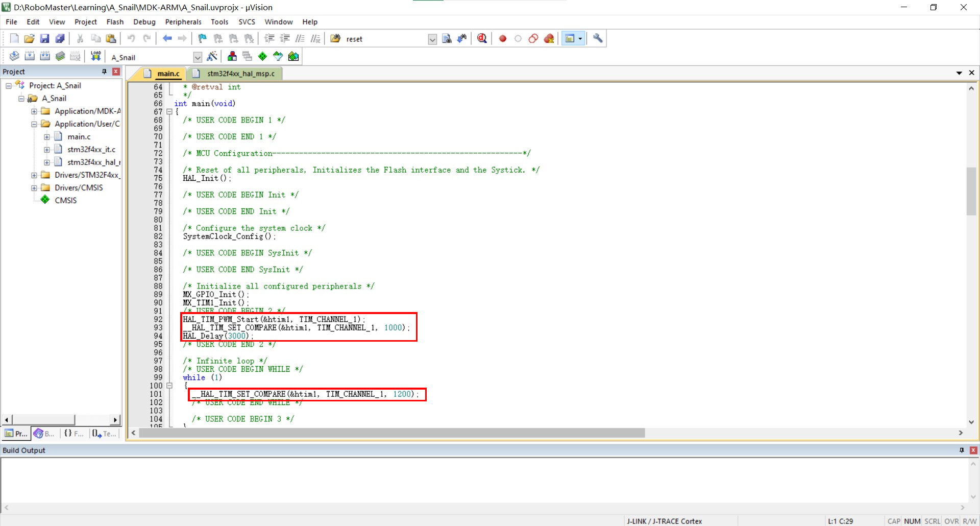Close the Build Output panel

pos(973,450)
